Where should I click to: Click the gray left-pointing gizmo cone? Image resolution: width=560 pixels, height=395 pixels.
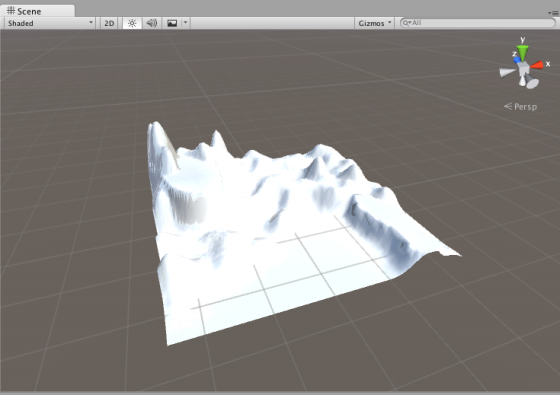(507, 72)
